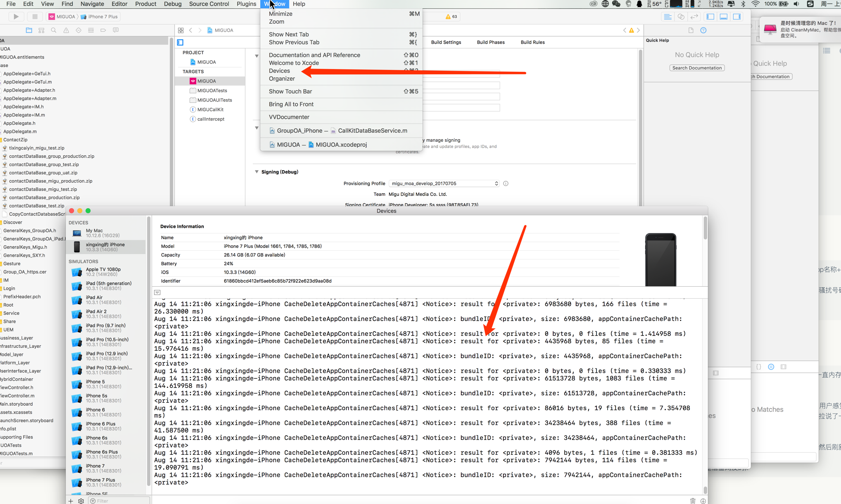This screenshot has width=841, height=504.
Task: Select My Mac in Devices list
Action: 106,233
